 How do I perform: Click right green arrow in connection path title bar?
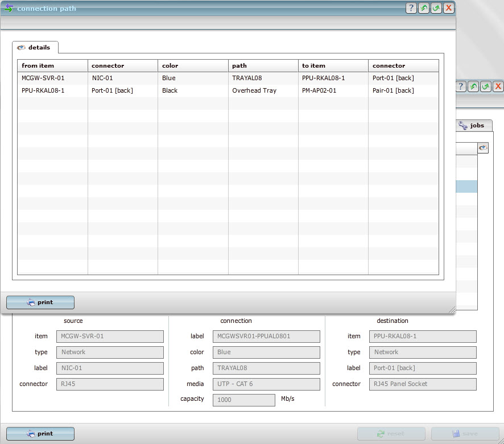tap(436, 8)
